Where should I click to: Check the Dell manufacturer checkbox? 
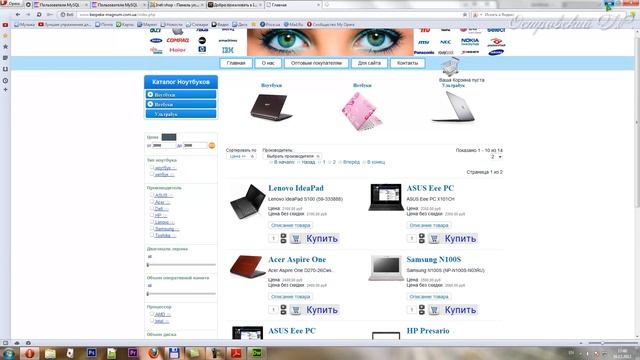pos(152,208)
